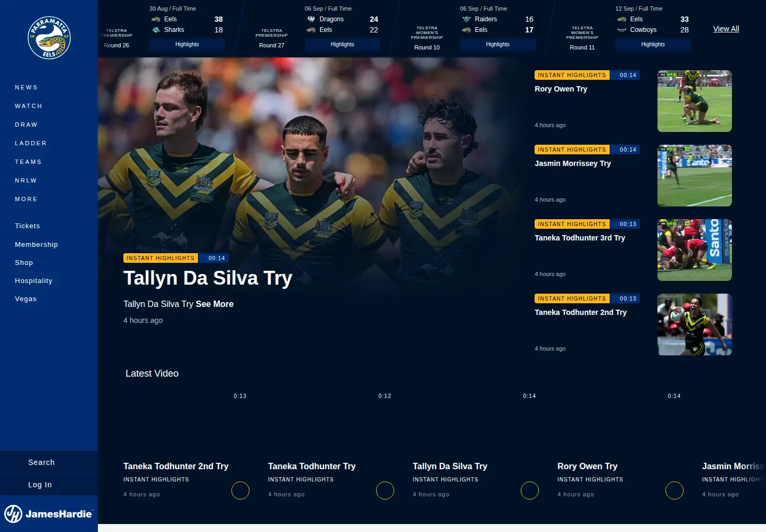Open the News menu item
This screenshot has width=766, height=532.
point(26,87)
